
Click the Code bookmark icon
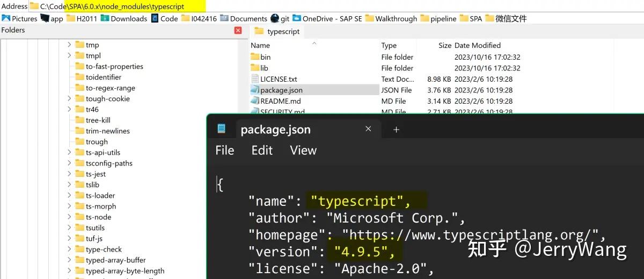tap(155, 18)
